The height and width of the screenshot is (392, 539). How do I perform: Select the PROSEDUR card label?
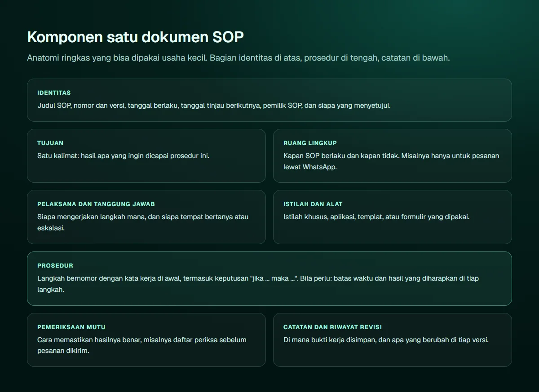point(55,265)
